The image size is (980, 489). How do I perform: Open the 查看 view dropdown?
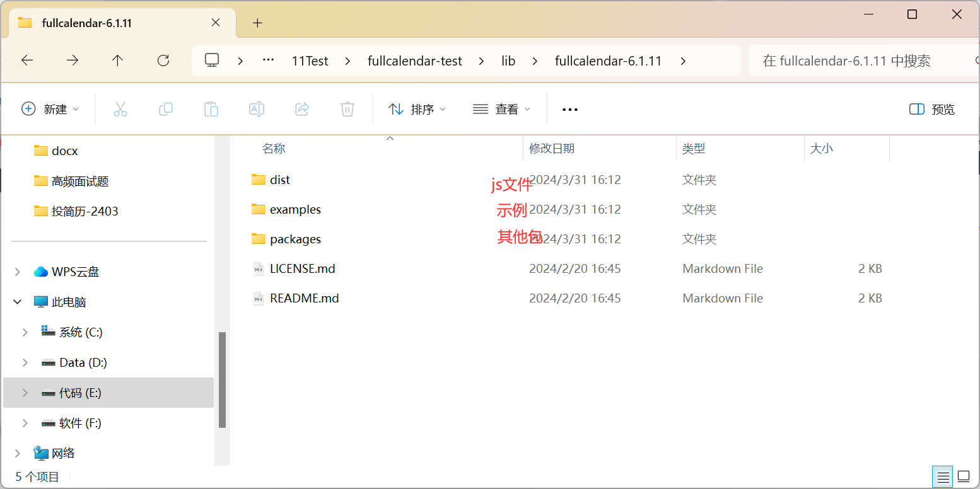click(501, 109)
